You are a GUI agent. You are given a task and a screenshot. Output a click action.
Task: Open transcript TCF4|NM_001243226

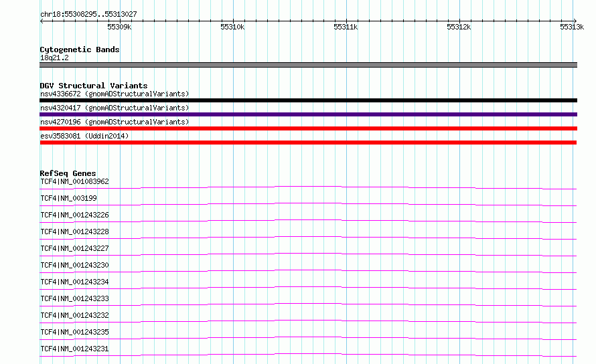point(74,215)
